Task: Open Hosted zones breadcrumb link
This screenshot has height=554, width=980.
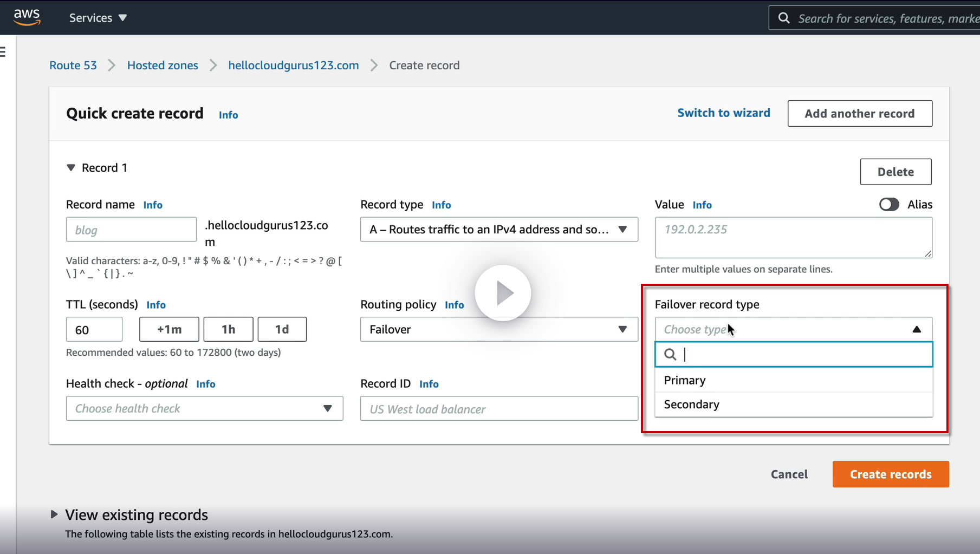Action: (x=163, y=66)
